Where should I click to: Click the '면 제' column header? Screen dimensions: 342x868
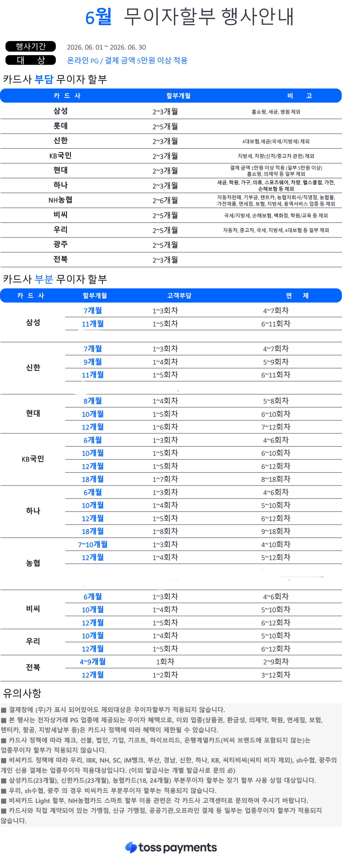(297, 295)
